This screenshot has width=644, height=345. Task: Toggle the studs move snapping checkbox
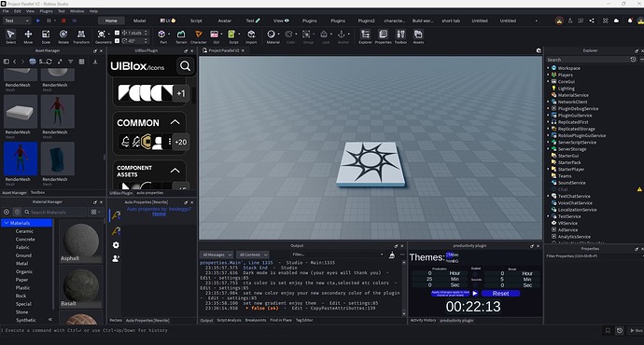click(x=117, y=33)
